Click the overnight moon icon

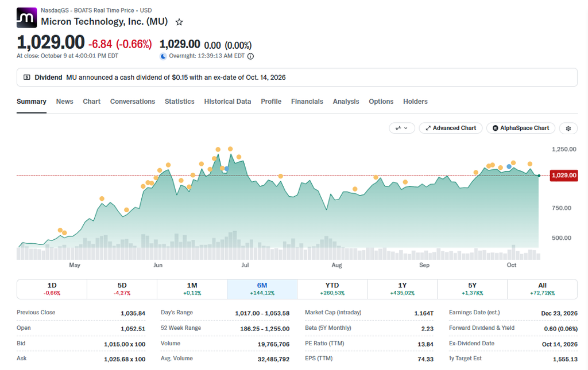(163, 56)
